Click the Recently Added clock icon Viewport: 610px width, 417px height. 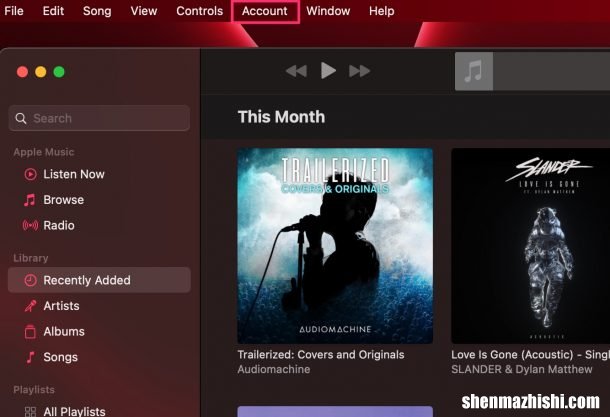pyautogui.click(x=30, y=280)
